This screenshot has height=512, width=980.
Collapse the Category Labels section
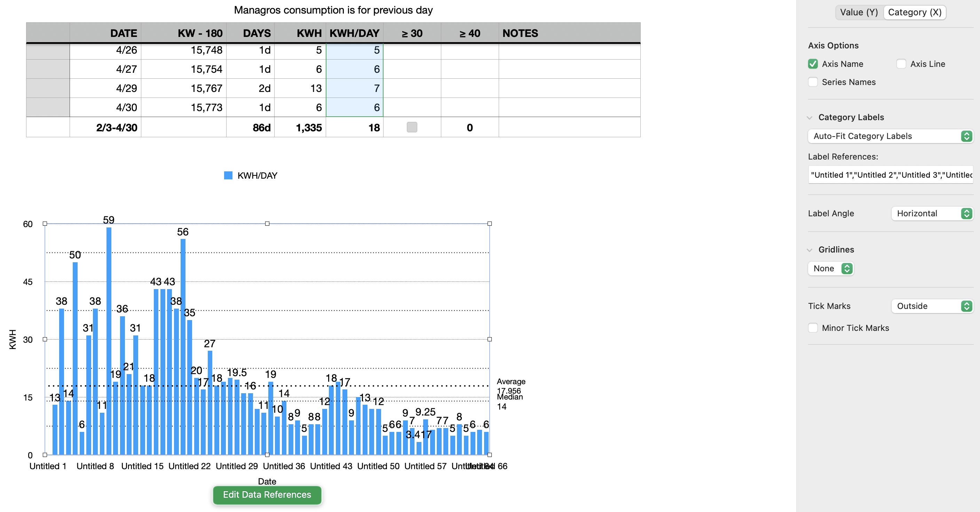(x=809, y=118)
